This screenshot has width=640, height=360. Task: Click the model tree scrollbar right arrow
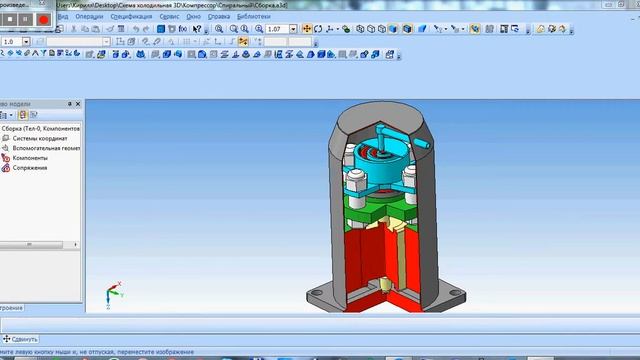point(76,244)
